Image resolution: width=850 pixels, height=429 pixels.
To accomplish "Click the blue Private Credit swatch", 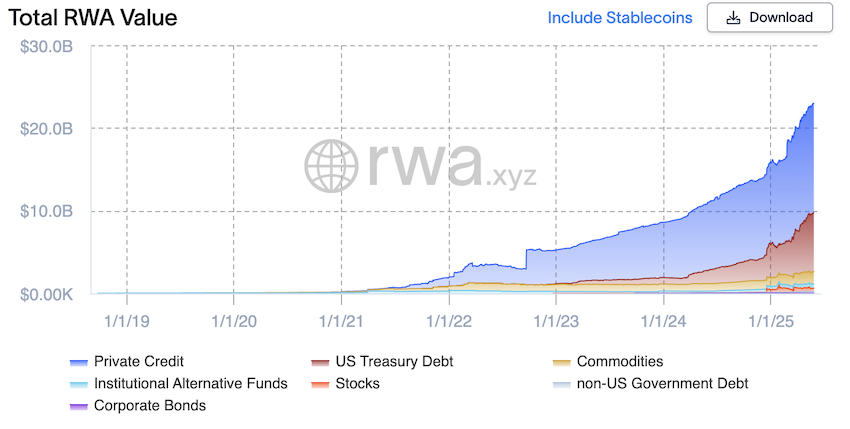I will pyautogui.click(x=79, y=362).
